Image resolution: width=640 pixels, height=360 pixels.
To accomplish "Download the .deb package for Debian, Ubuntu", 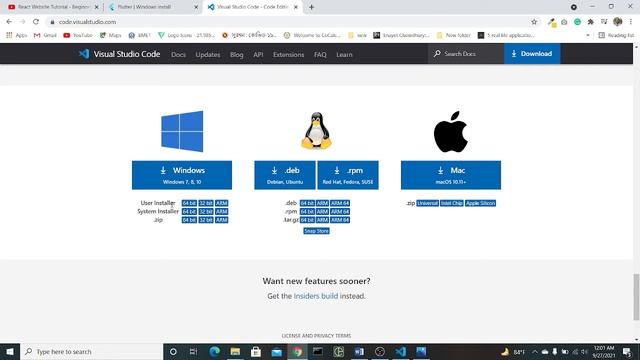I will point(285,175).
